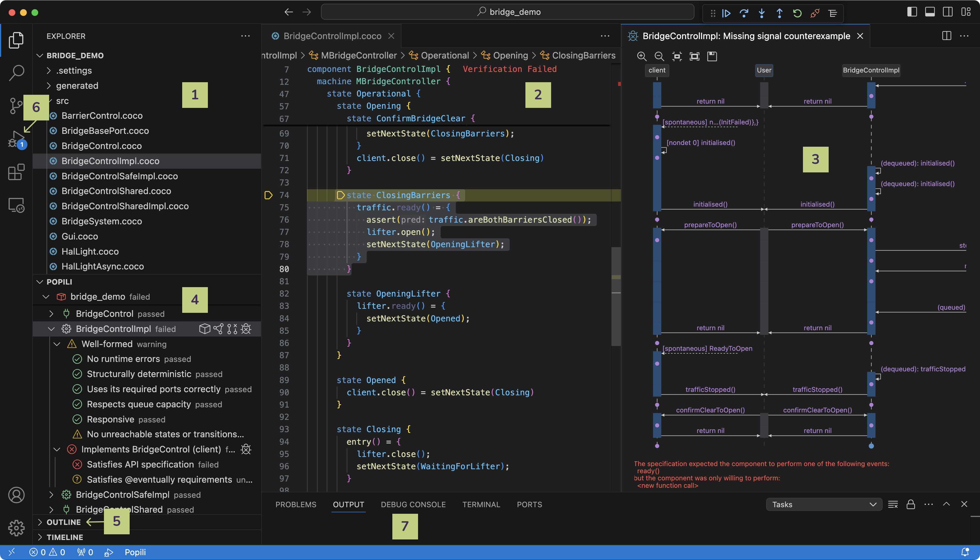Open the Run and Debug view

16,139
